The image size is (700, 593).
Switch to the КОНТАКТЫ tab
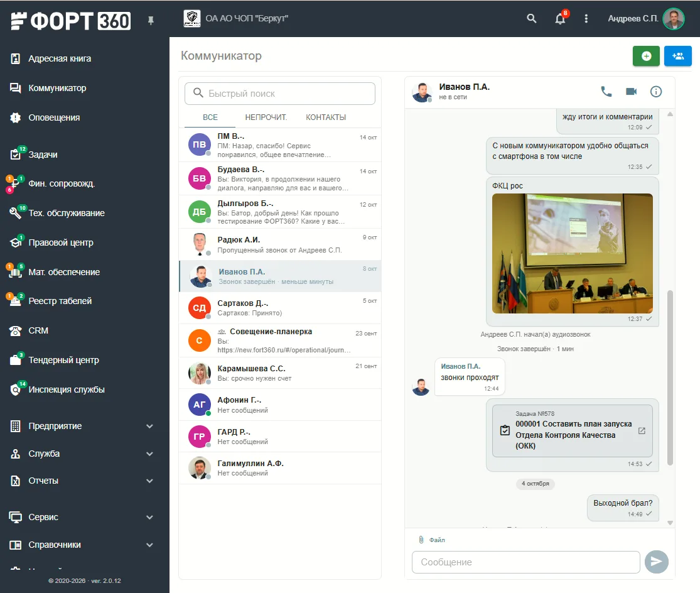(326, 117)
